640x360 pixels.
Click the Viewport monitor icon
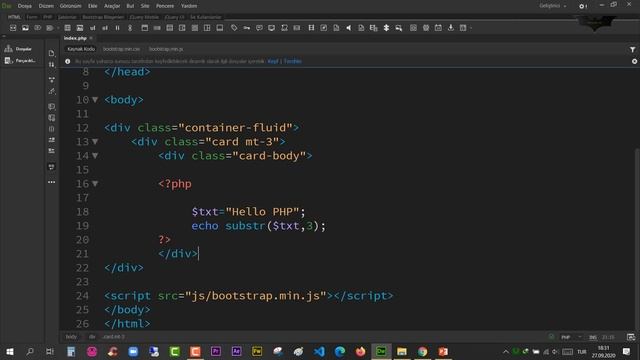pos(271,28)
